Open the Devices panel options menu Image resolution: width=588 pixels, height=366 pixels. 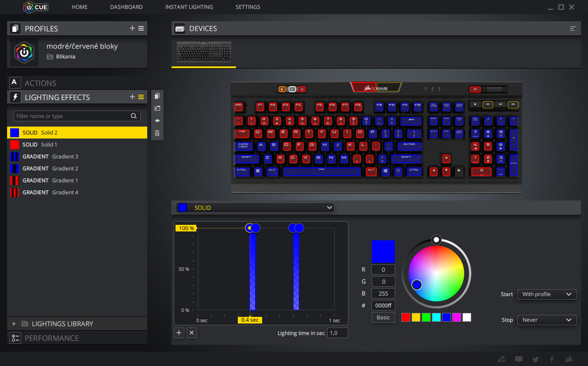point(573,28)
